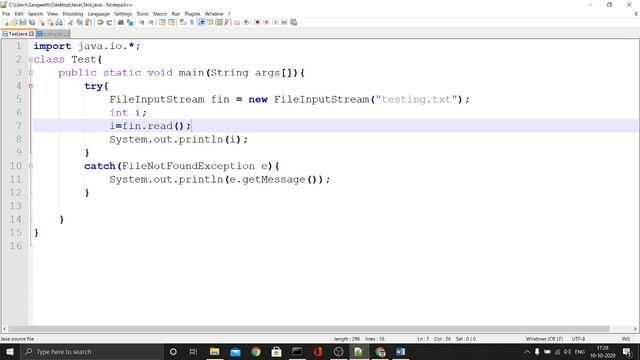
Task: Click the Close All toolbar icon
Action: (50, 22)
